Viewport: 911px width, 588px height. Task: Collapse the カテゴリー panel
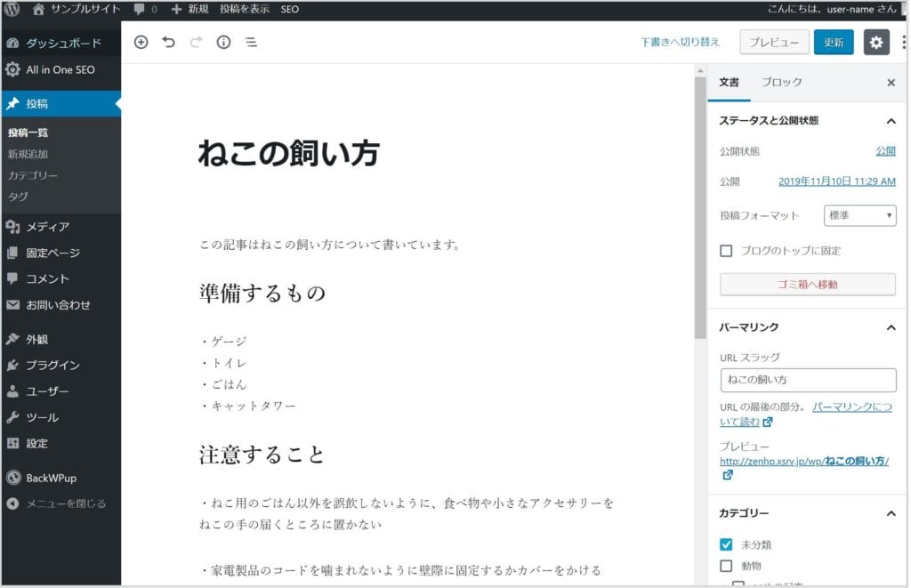pos(891,513)
